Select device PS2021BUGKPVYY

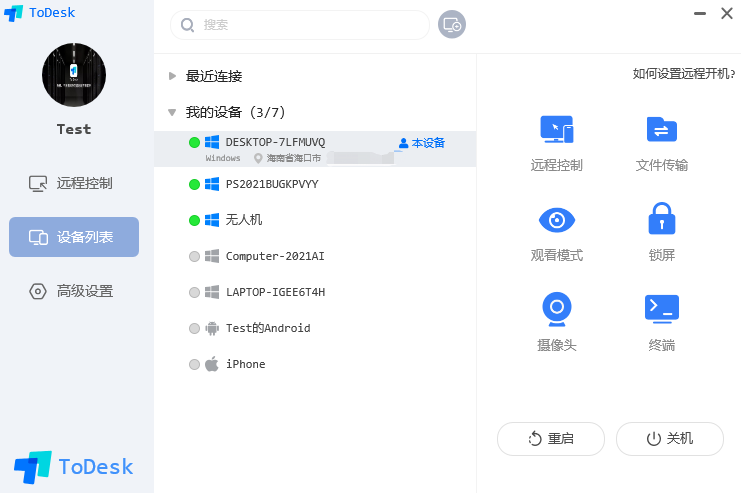click(x=315, y=184)
